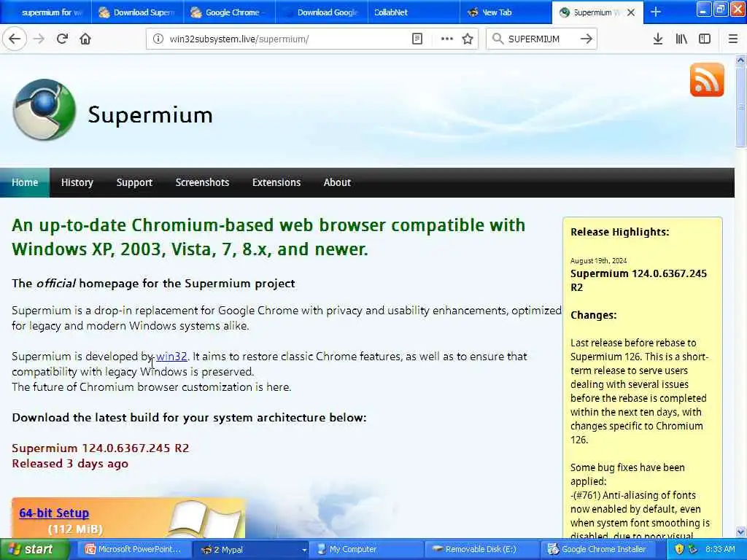Open the downloads panel
The image size is (747, 560).
(x=658, y=39)
